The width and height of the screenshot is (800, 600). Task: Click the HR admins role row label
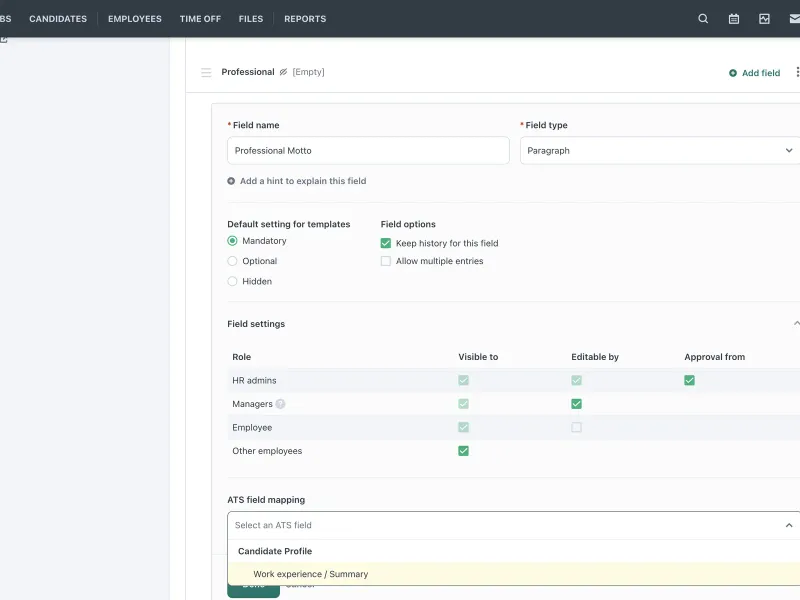click(x=254, y=381)
